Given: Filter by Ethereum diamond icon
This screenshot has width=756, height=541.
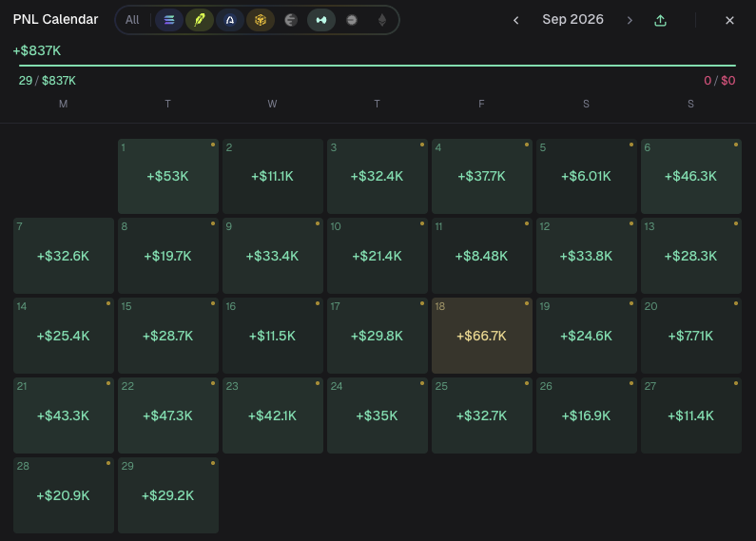Looking at the screenshot, I should coord(382,20).
